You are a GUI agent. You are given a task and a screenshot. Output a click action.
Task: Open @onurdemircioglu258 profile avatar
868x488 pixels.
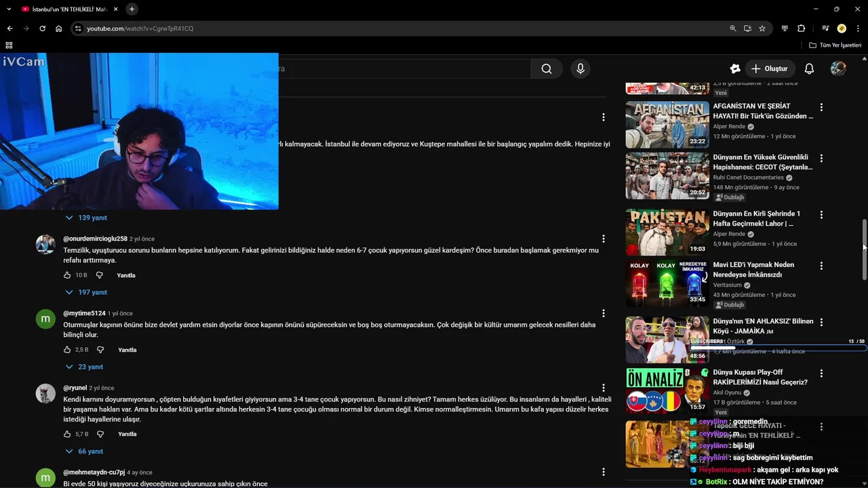[x=45, y=245]
